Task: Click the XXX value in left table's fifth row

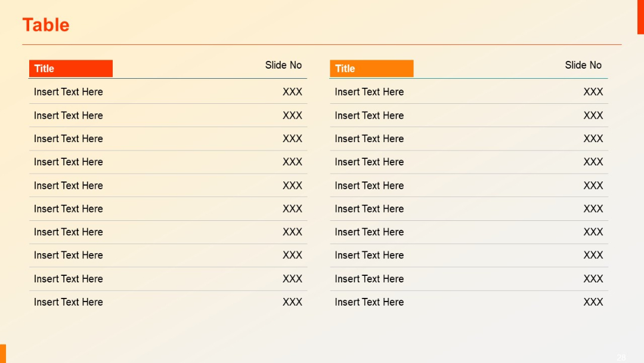Action: coord(292,186)
